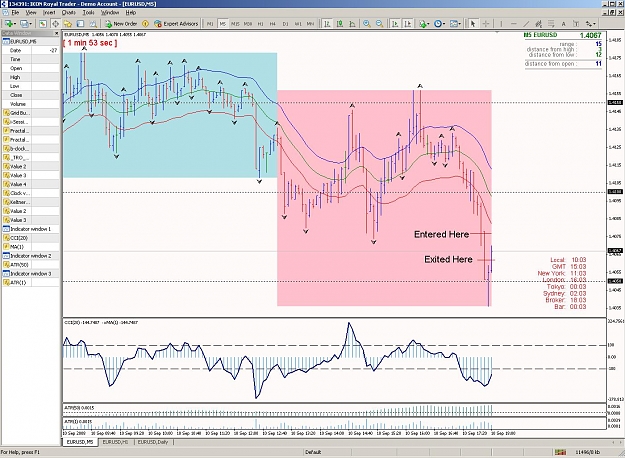
Task: Toggle Chart Shift button
Action: 408,24
